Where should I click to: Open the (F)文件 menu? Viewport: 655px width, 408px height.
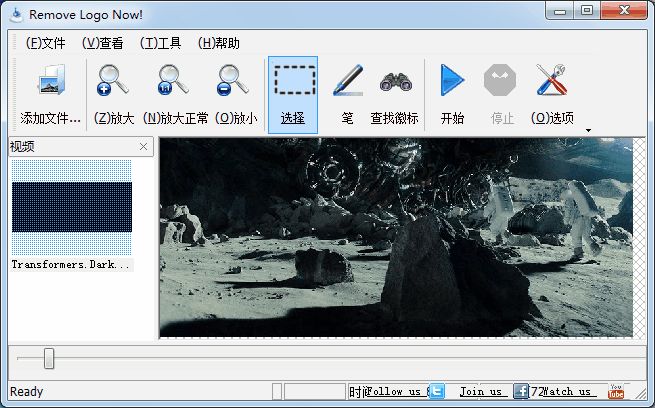click(46, 43)
